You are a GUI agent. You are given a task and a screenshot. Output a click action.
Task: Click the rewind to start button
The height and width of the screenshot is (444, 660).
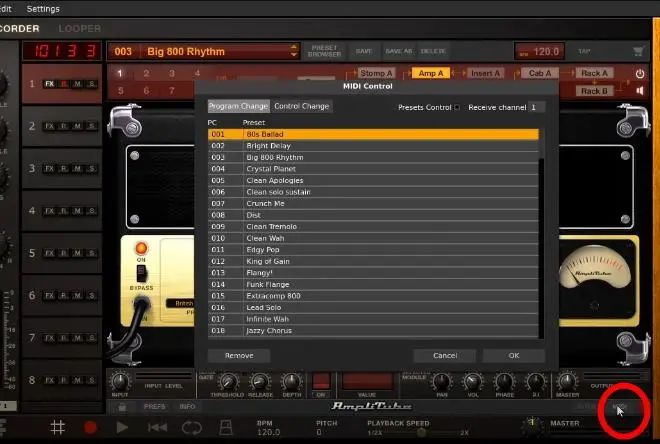pos(157,428)
